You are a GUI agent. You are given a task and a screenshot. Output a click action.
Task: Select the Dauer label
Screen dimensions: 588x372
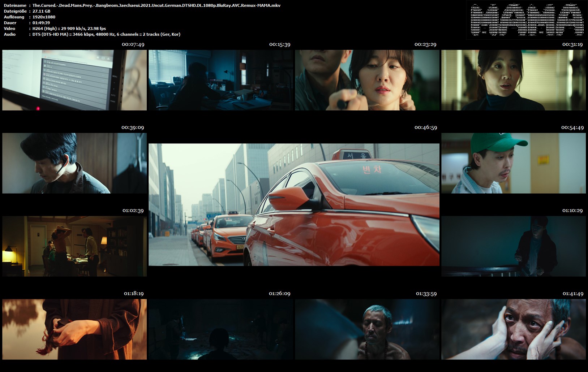point(10,23)
